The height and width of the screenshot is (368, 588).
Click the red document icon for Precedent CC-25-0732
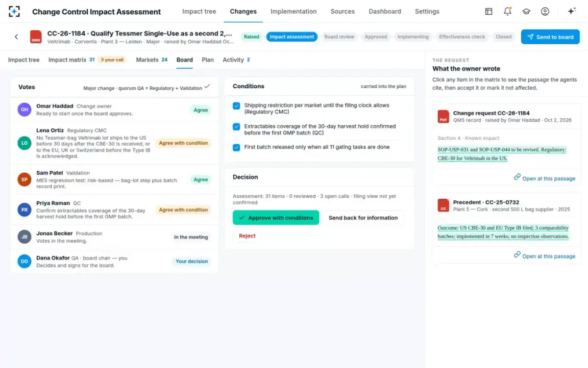coord(443,205)
